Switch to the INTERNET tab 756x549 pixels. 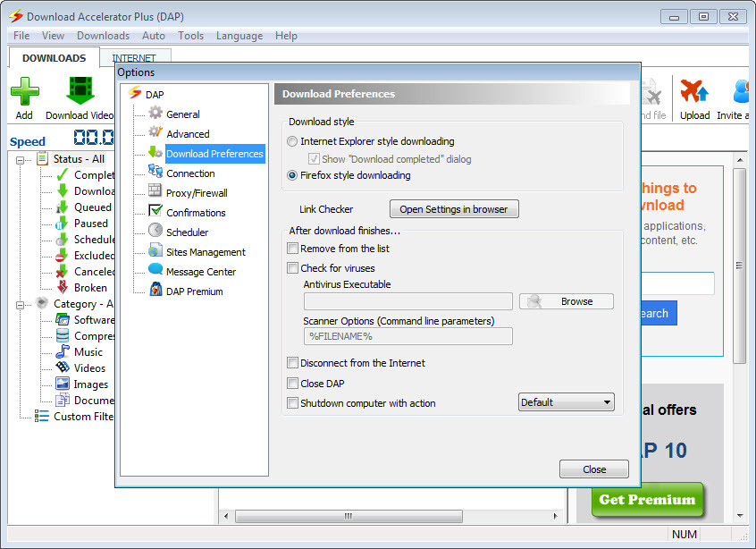pos(134,58)
